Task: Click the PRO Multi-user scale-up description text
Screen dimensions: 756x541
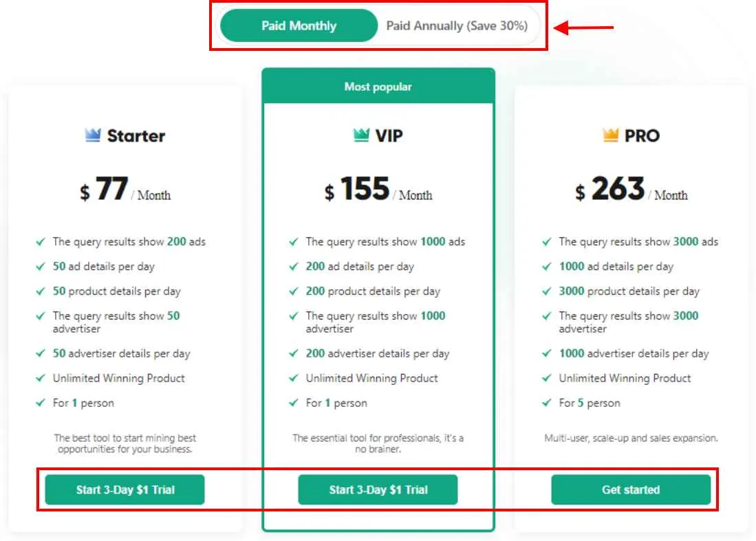Action: click(x=631, y=439)
